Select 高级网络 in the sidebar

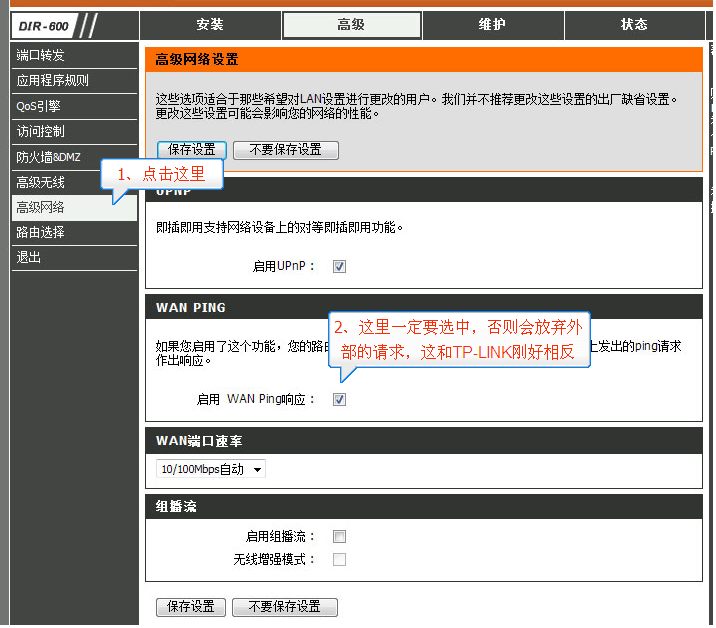(x=41, y=208)
